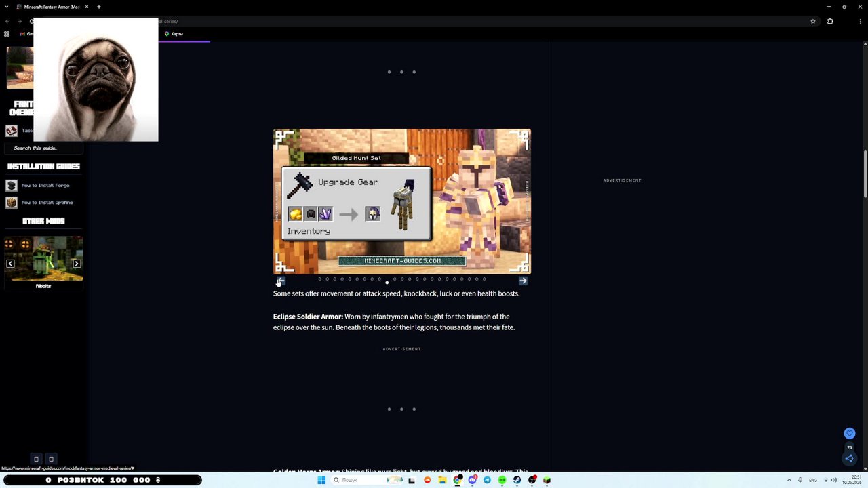
Task: Go to the previous carousel slide arrow
Action: pos(281,281)
